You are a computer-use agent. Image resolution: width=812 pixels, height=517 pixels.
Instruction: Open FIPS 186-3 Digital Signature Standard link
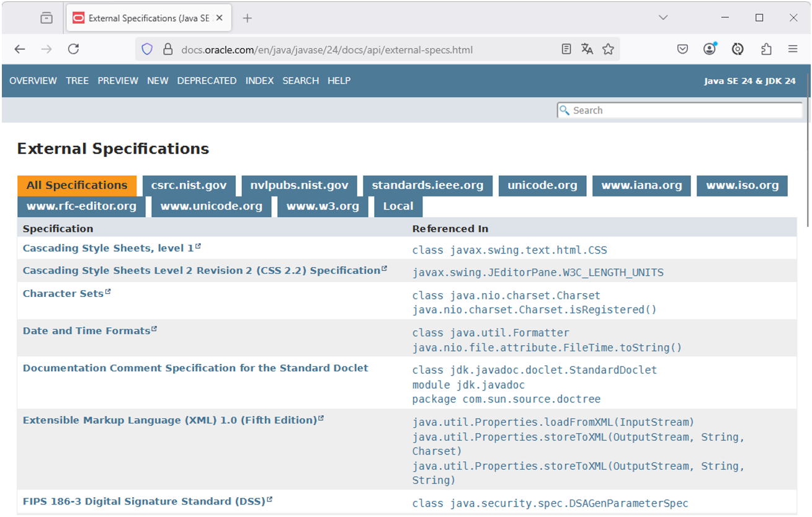coord(148,501)
